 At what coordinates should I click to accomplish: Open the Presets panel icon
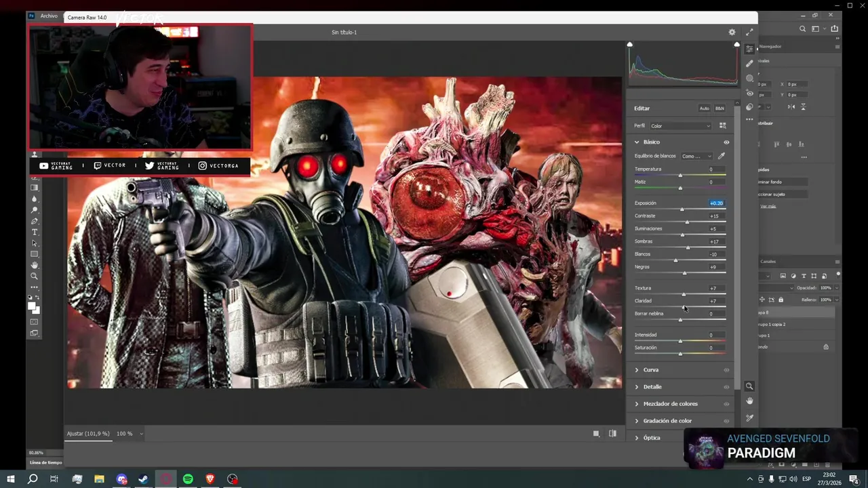749,107
